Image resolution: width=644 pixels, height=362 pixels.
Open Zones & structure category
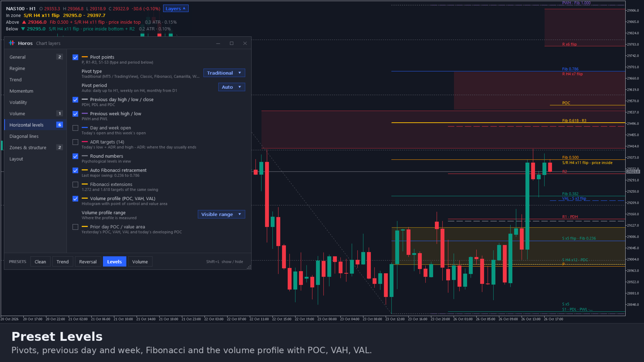(x=35, y=147)
